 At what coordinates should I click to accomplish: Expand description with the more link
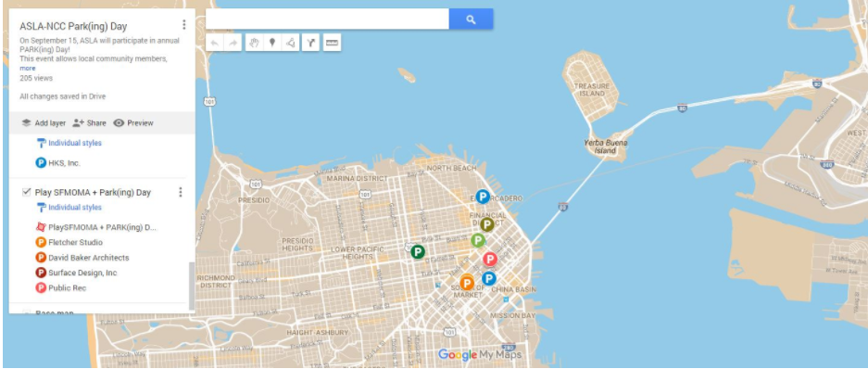[x=28, y=69]
